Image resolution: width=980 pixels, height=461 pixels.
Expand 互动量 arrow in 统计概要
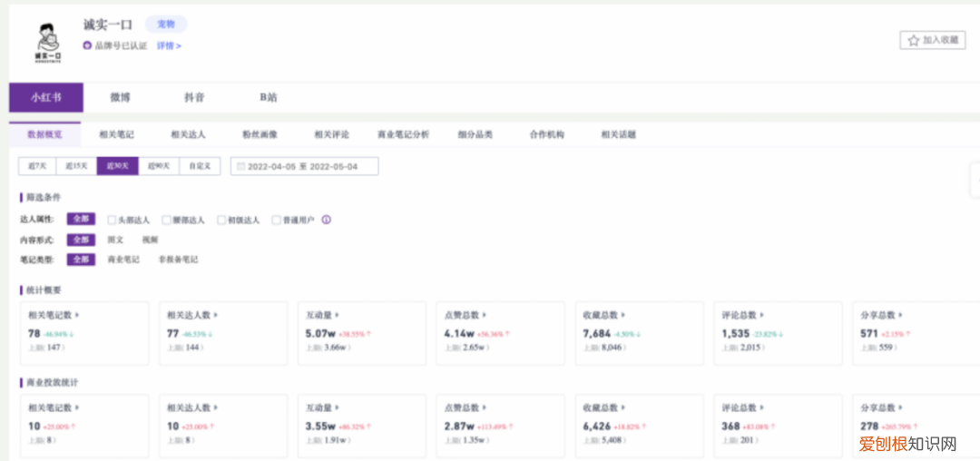(x=337, y=316)
